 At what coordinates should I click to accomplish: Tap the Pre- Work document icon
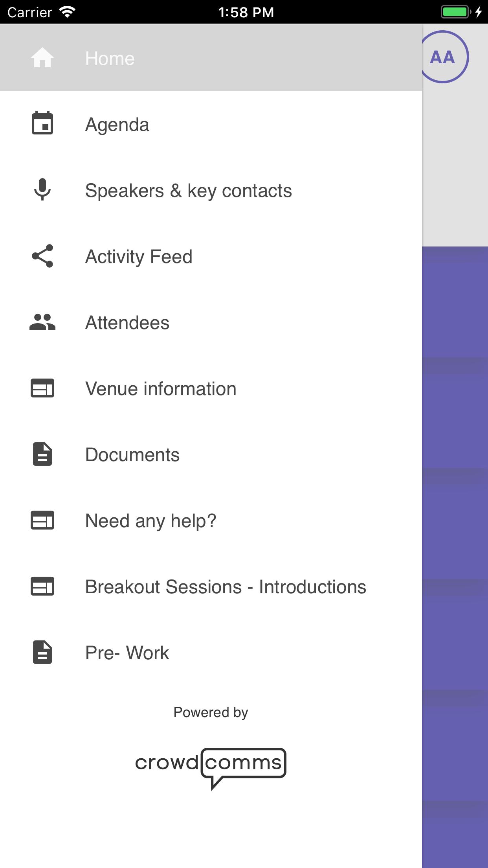tap(42, 653)
